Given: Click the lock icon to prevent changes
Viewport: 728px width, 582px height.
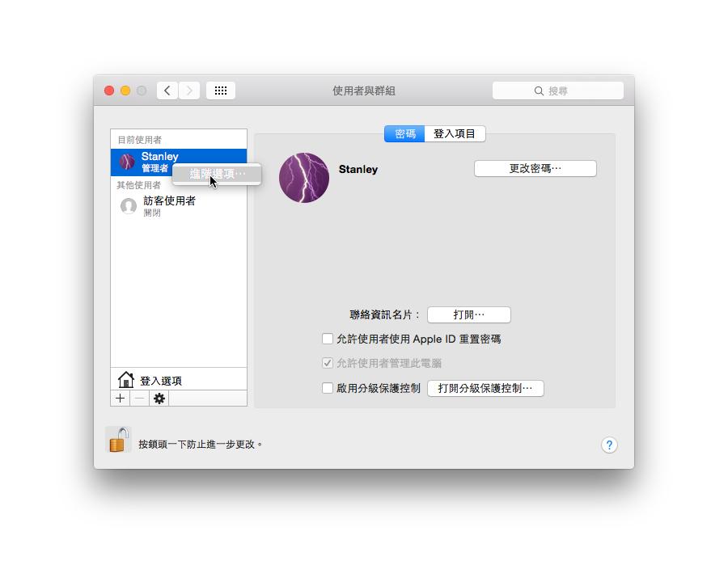Looking at the screenshot, I should point(118,440).
